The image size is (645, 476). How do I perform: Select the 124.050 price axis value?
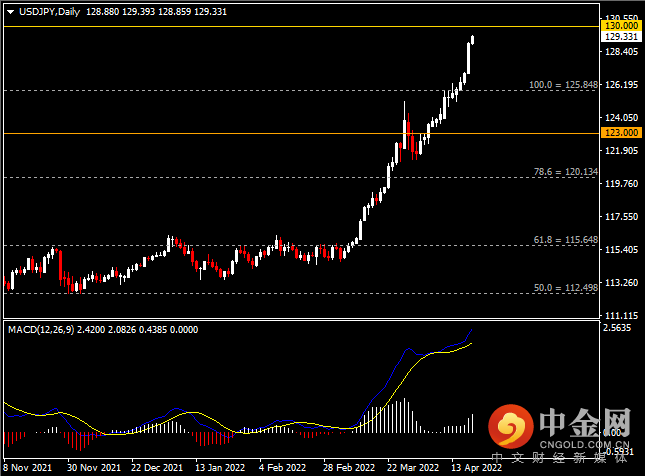point(622,118)
